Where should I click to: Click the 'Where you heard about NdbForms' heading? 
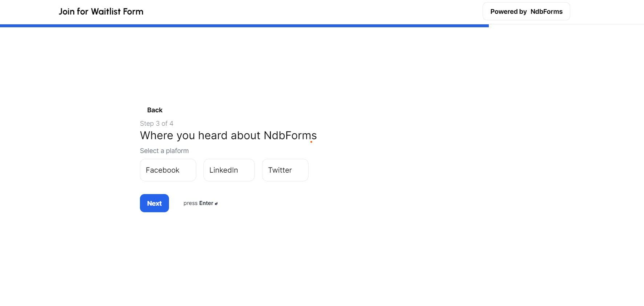click(228, 136)
